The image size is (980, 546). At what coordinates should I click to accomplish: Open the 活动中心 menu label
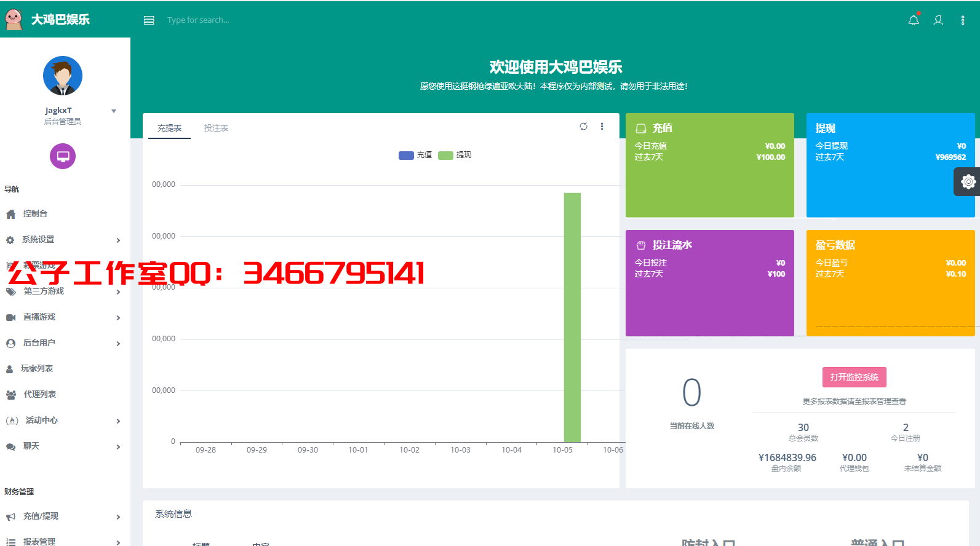coord(42,421)
